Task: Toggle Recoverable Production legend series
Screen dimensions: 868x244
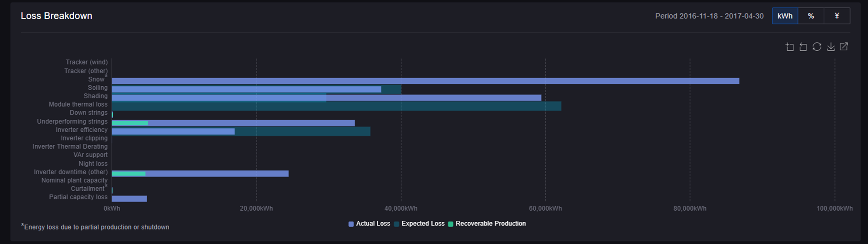Action: [487, 224]
